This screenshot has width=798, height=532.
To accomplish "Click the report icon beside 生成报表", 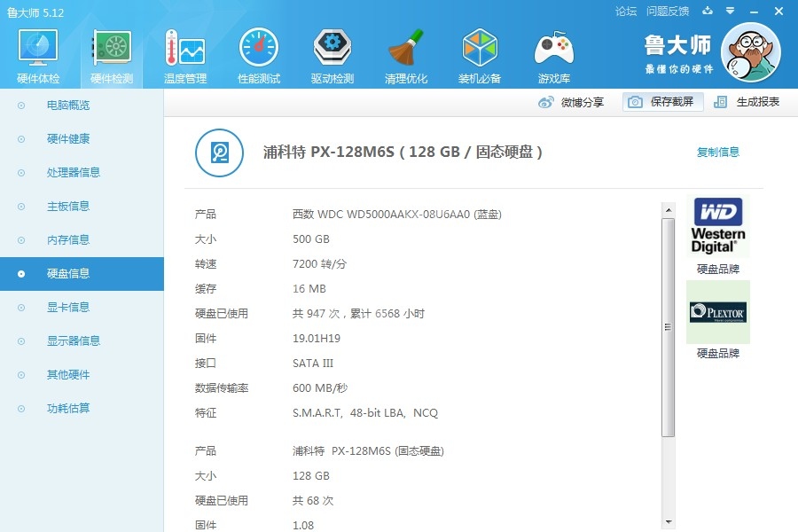I will (x=720, y=102).
